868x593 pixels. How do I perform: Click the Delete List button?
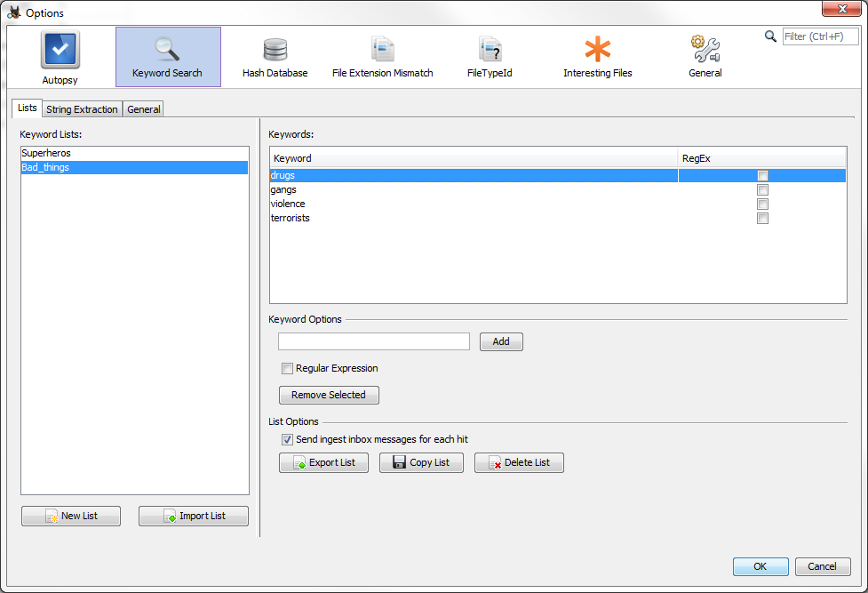coord(519,463)
